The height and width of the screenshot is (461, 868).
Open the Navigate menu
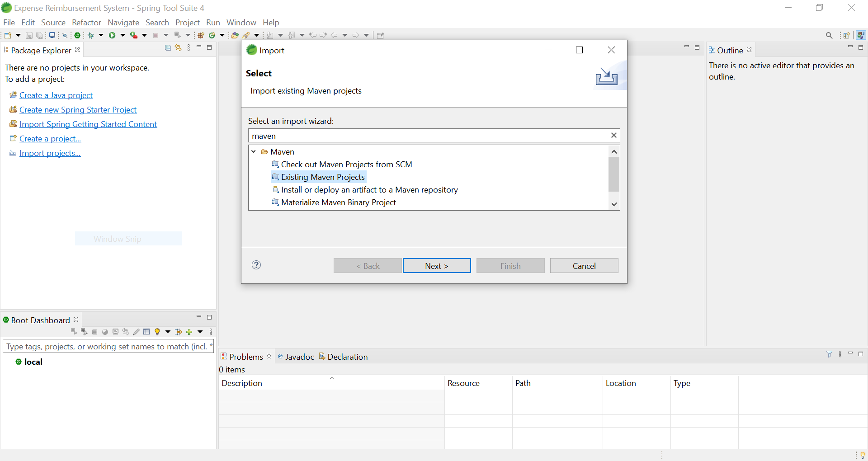point(123,22)
